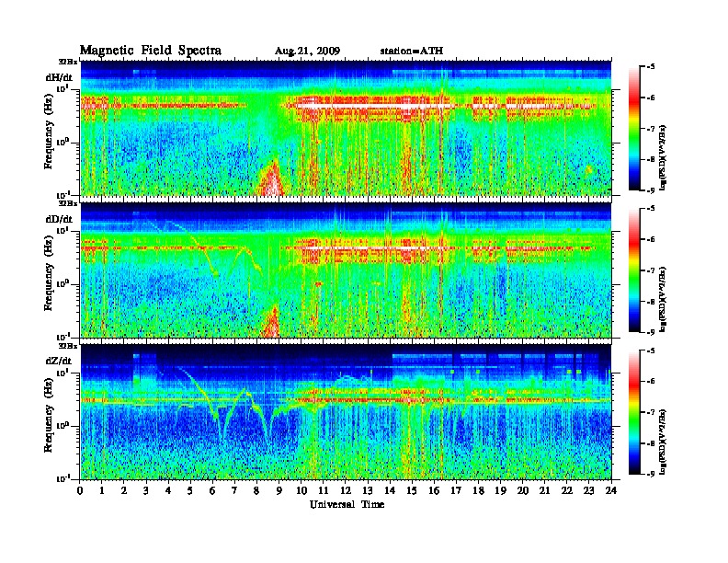Click hour tick label "4" on time axis
Image resolution: width=728 pixels, height=563 pixels.
tap(168, 490)
